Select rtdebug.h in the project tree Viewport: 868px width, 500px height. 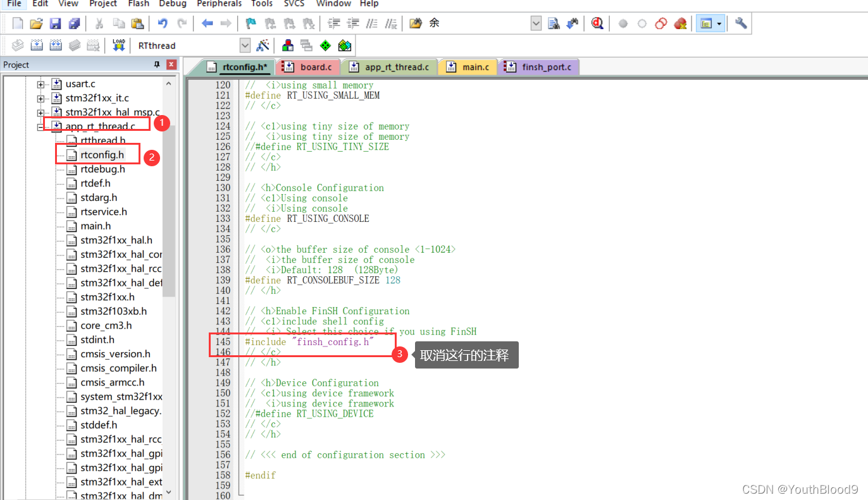point(102,169)
